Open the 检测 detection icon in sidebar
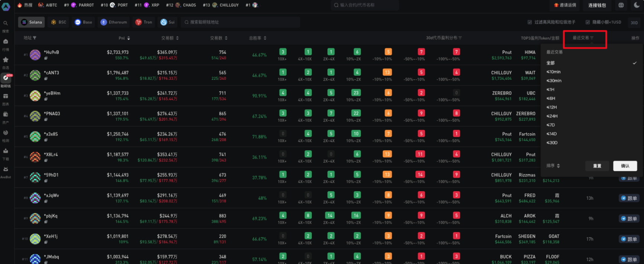 [6, 133]
